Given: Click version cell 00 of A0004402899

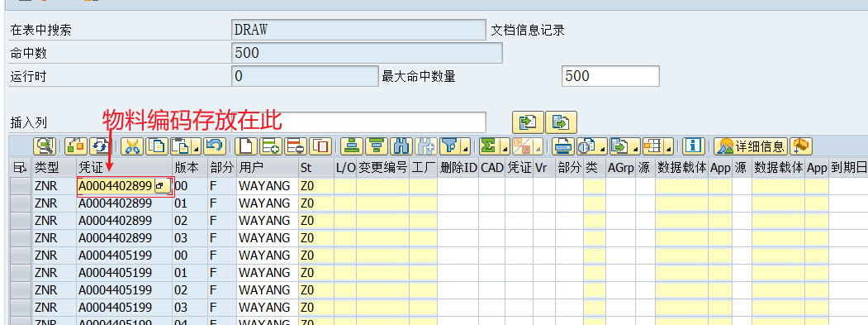Looking at the screenshot, I should click(x=190, y=186).
